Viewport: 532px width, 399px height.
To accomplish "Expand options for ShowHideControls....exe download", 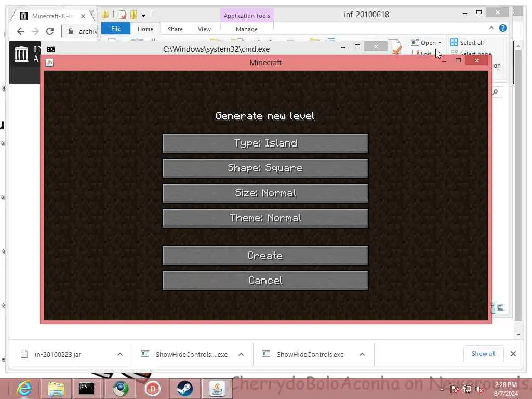I will (241, 354).
